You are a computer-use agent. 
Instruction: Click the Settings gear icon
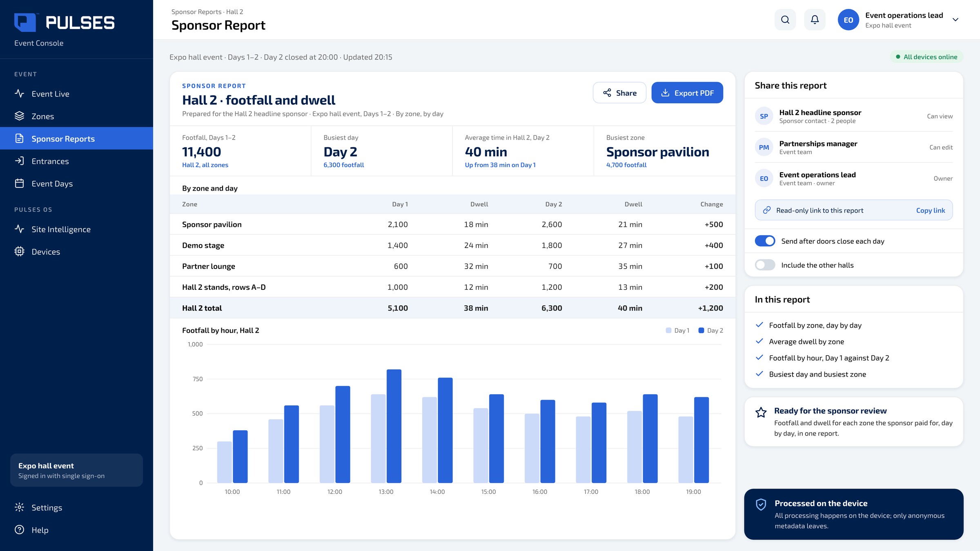coord(19,507)
